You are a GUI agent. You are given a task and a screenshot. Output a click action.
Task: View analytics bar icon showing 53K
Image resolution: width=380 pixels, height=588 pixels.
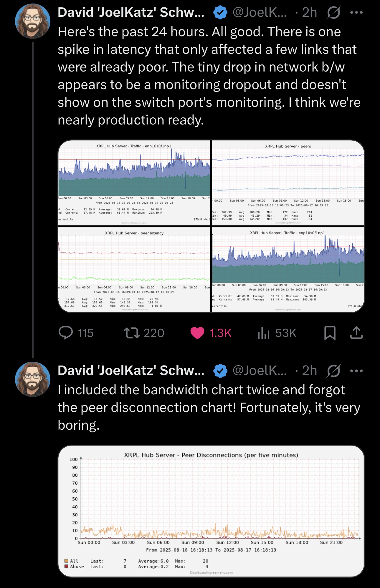264,333
